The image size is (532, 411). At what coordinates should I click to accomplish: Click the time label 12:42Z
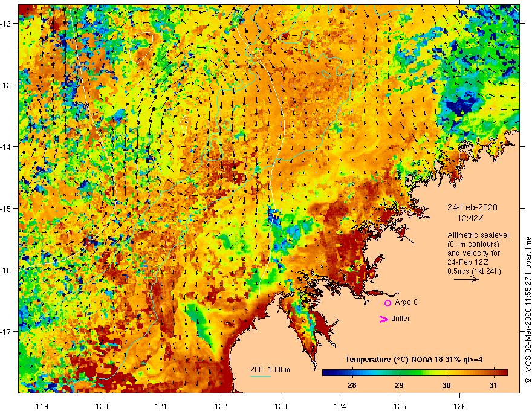(x=470, y=218)
